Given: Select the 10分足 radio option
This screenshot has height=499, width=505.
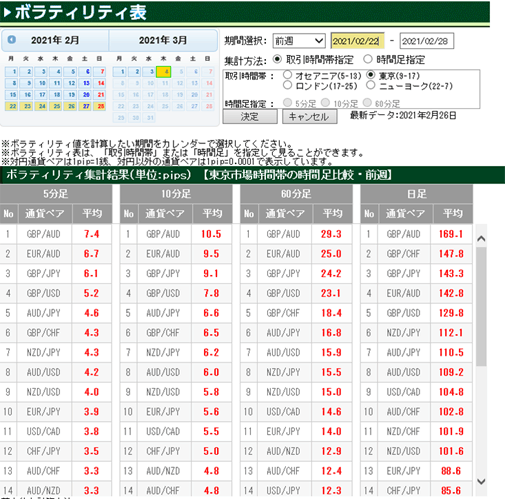Looking at the screenshot, I should click(325, 103).
